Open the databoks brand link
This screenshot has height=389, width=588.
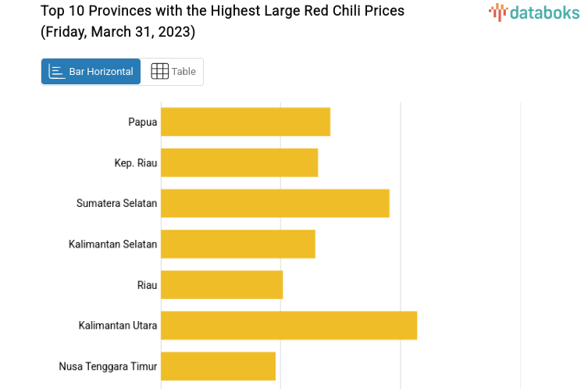click(534, 12)
